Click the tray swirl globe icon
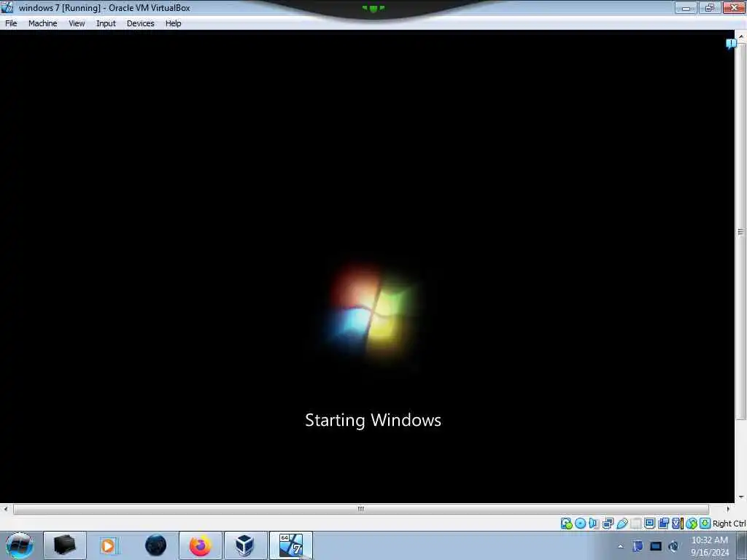The image size is (747, 560). tap(673, 546)
